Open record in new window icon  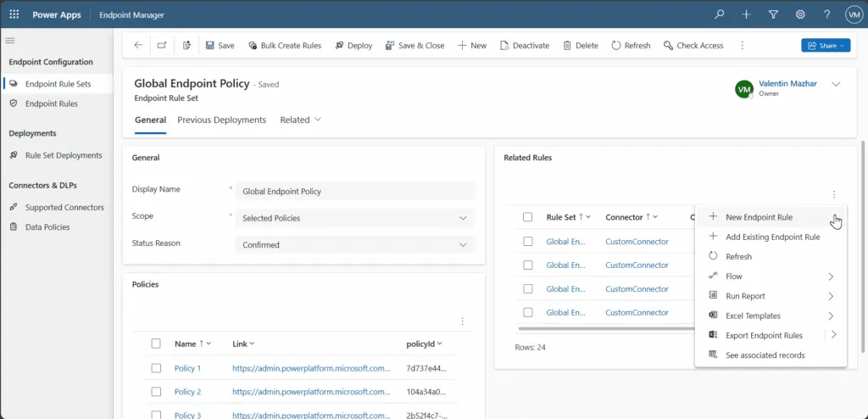click(162, 46)
